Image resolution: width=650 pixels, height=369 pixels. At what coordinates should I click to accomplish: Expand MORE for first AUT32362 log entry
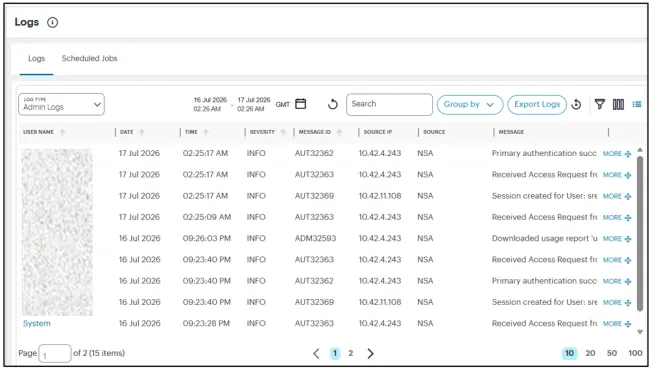point(616,154)
